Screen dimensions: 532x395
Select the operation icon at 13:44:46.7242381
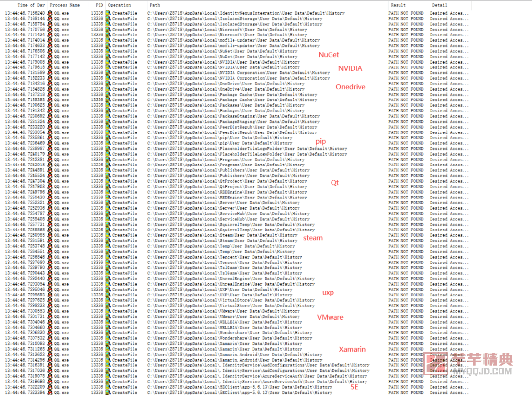(x=108, y=160)
